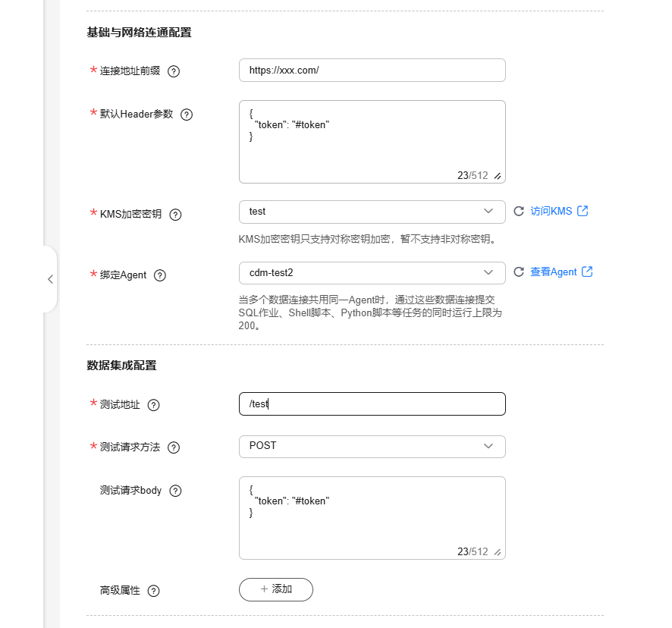
Task: Open the 绑定Agent help icon
Action: [160, 275]
